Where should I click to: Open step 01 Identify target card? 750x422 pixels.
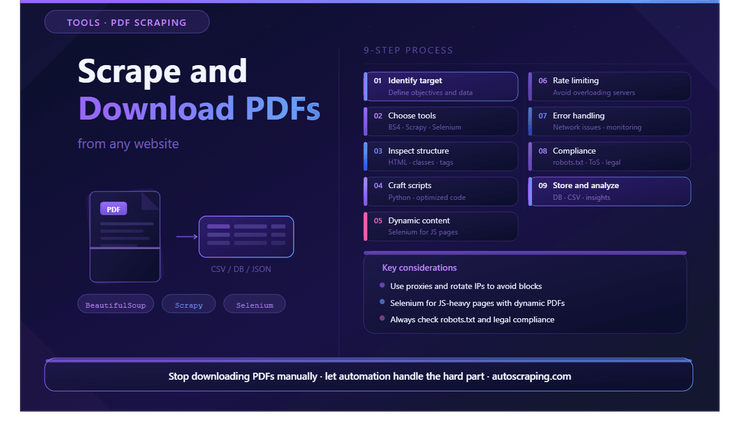tap(441, 86)
